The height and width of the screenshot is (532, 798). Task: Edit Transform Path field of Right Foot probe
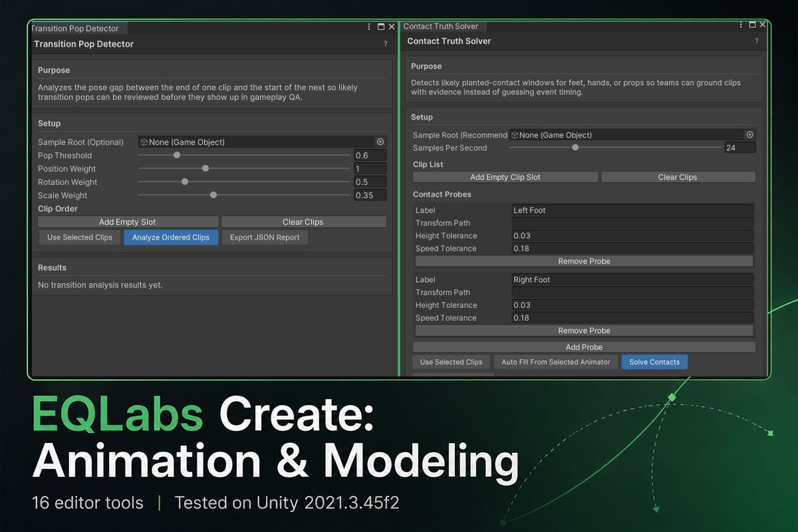(x=632, y=292)
